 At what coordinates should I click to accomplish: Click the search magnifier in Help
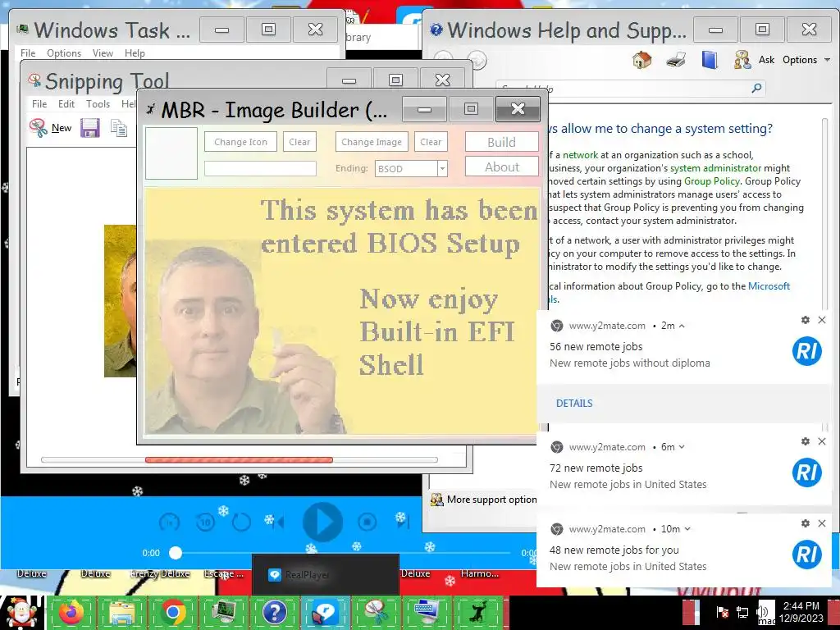pyautogui.click(x=756, y=88)
